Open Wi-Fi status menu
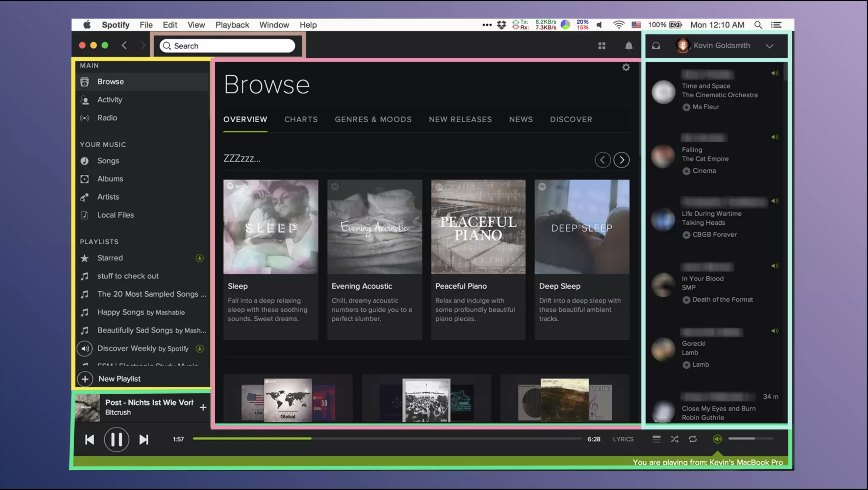Image resolution: width=868 pixels, height=490 pixels. [x=619, y=25]
